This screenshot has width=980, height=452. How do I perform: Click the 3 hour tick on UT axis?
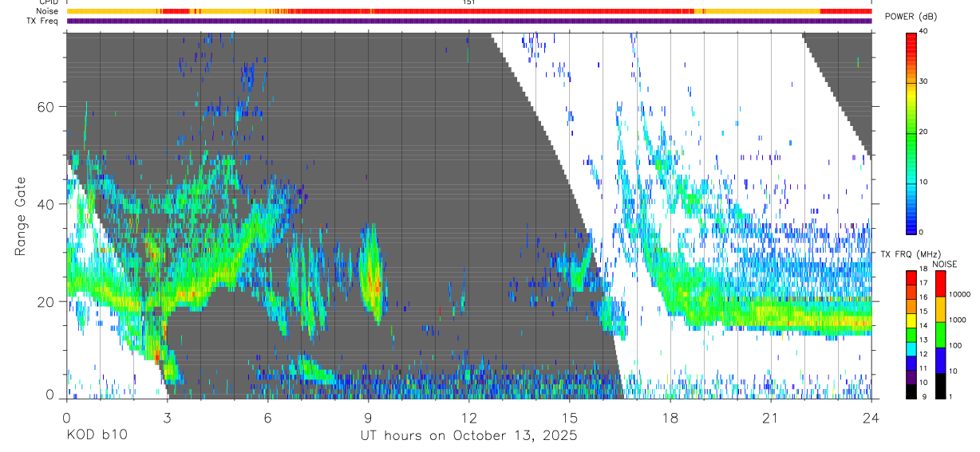coord(168,417)
